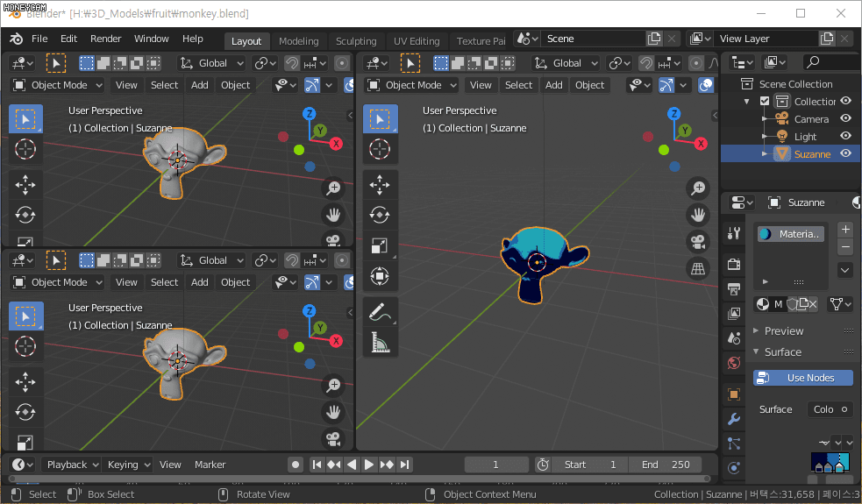Select the Rotate tool in the right viewport
The width and height of the screenshot is (862, 504).
tap(380, 215)
